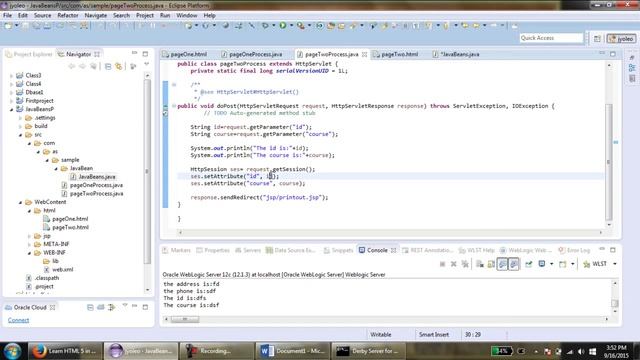The image size is (640, 360).
Task: Click the Run External Tools icon
Action: (x=300, y=26)
